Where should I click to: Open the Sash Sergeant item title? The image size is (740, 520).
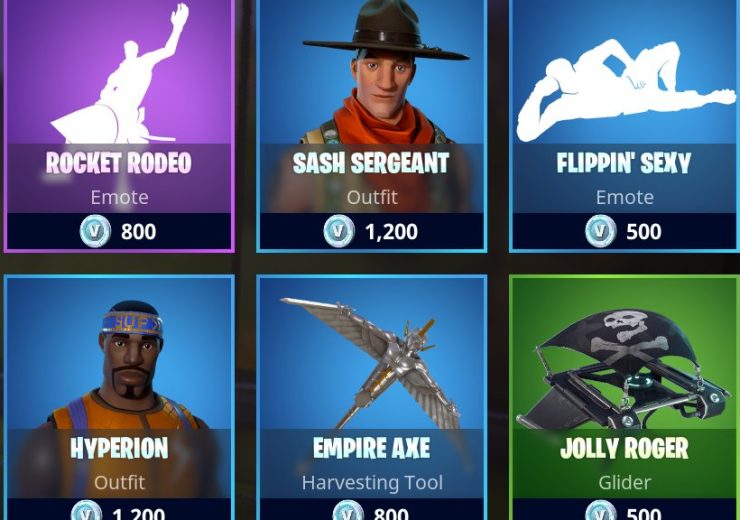371,163
